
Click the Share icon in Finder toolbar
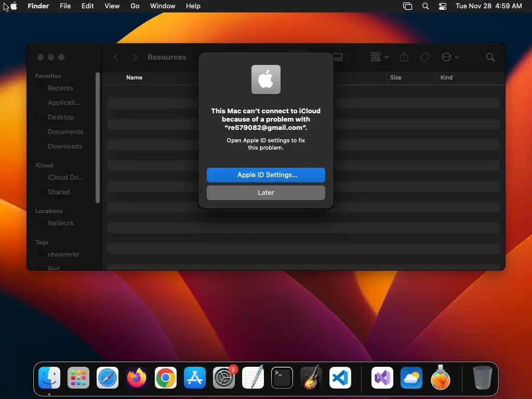(x=404, y=57)
